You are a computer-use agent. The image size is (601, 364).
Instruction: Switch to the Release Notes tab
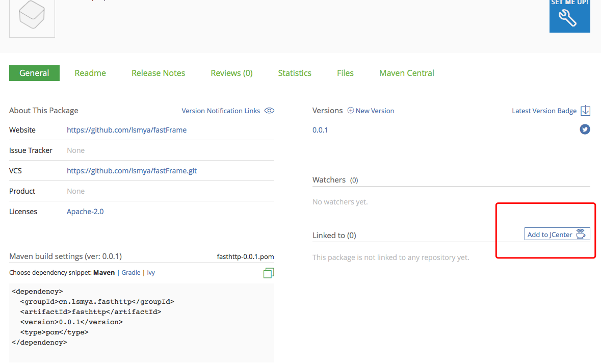click(x=159, y=73)
